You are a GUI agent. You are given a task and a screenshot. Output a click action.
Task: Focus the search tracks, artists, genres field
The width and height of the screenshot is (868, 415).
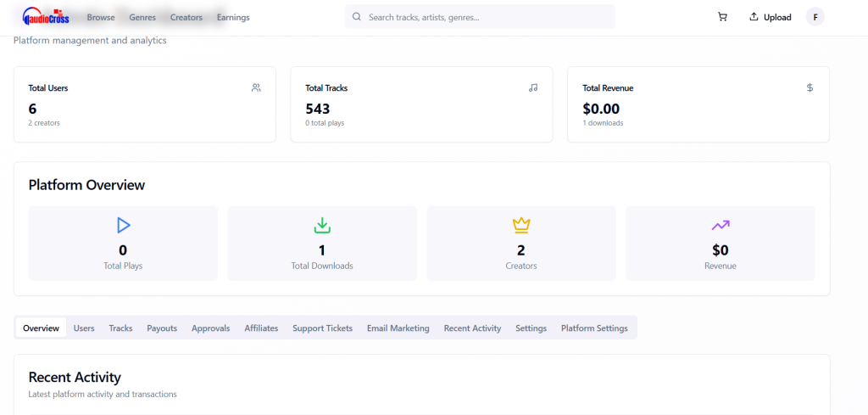487,17
